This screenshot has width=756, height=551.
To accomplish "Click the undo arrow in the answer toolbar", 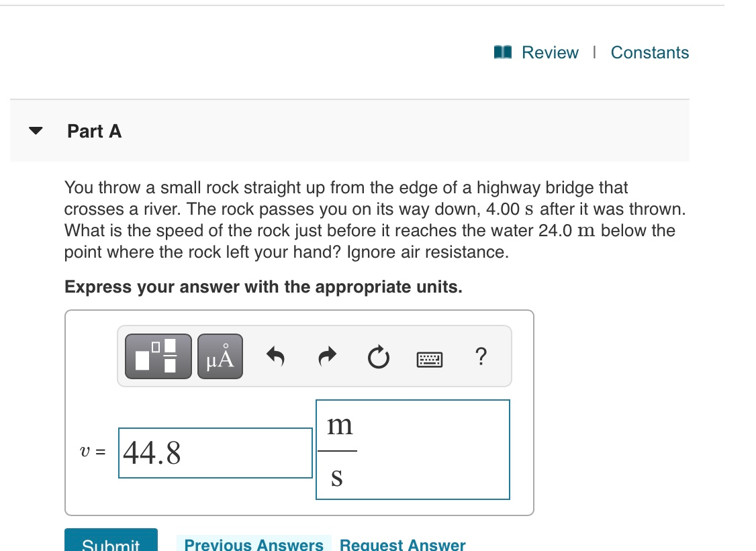I will pos(275,356).
